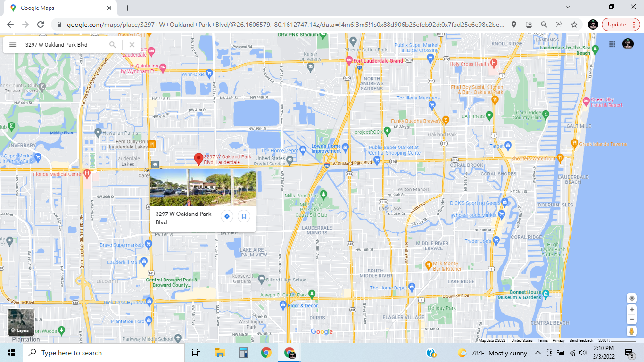Click the LA Fitness marker

coord(489,115)
